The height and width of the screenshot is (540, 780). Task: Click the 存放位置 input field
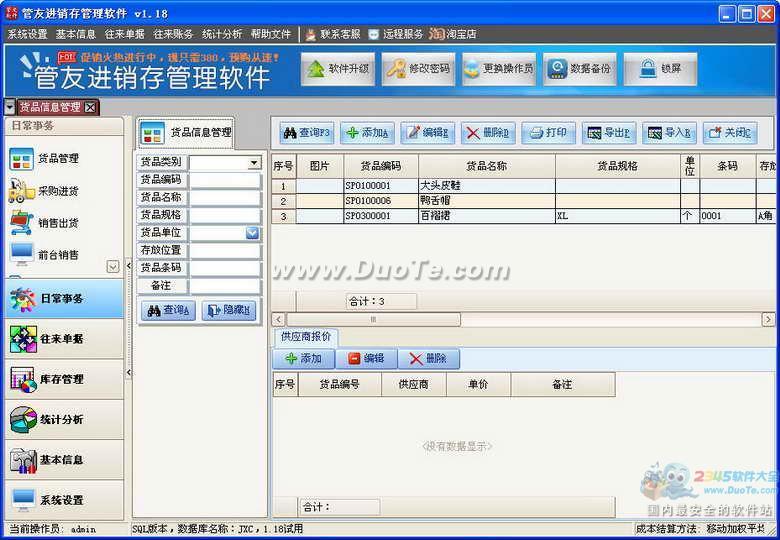click(225, 251)
